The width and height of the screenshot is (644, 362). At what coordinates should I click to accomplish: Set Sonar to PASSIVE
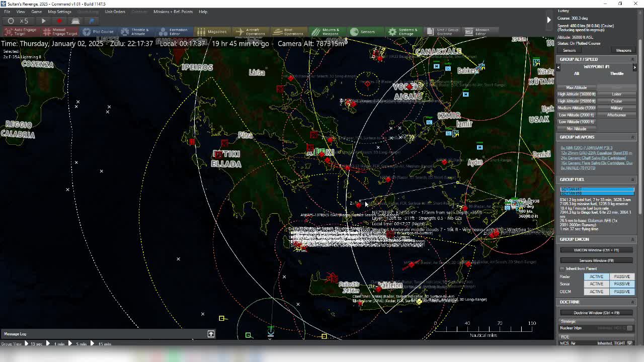pyautogui.click(x=622, y=284)
